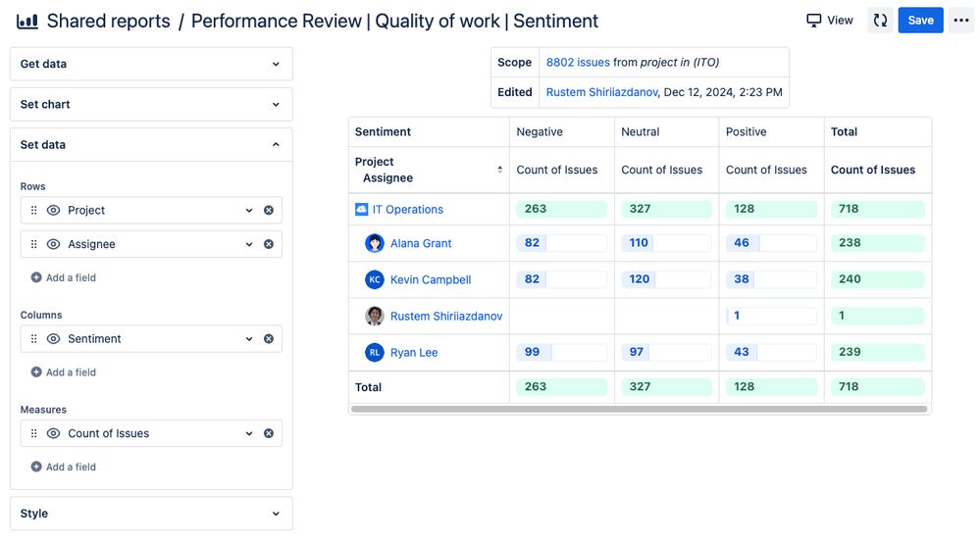Click Kevin Campbell's Neutral bar value 120
Image resolution: width=980 pixels, height=544 pixels.
tap(666, 279)
